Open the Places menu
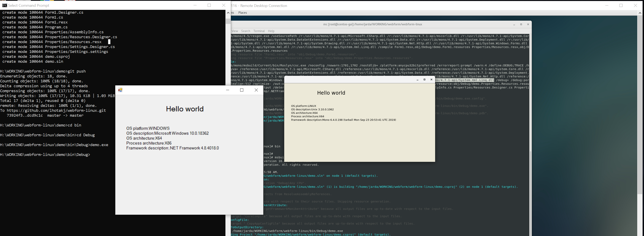This screenshot has height=236, width=644. (x=242, y=13)
